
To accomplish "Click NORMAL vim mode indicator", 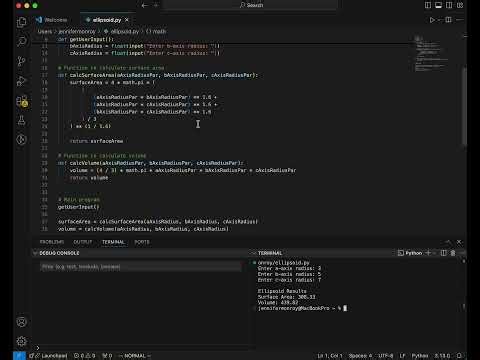I will (x=135, y=356).
